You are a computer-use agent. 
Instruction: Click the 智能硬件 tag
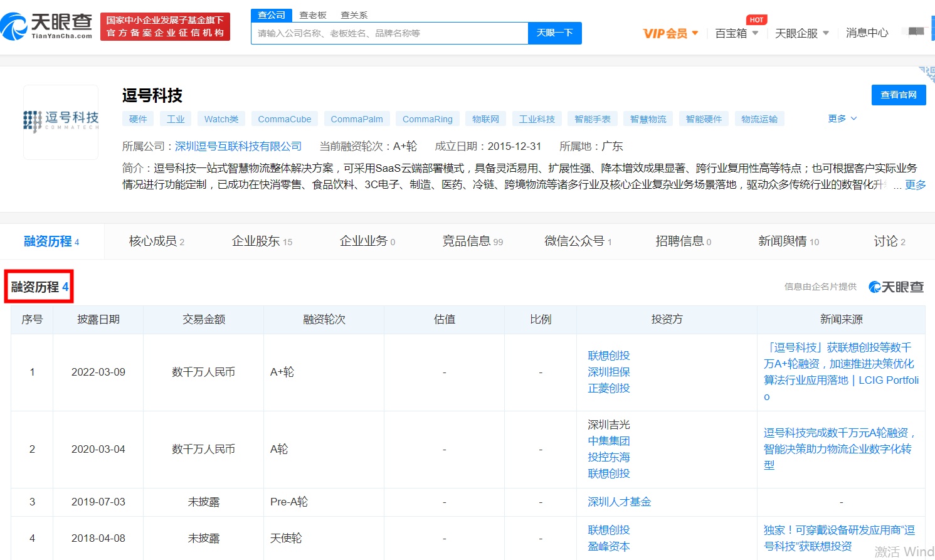pos(704,119)
